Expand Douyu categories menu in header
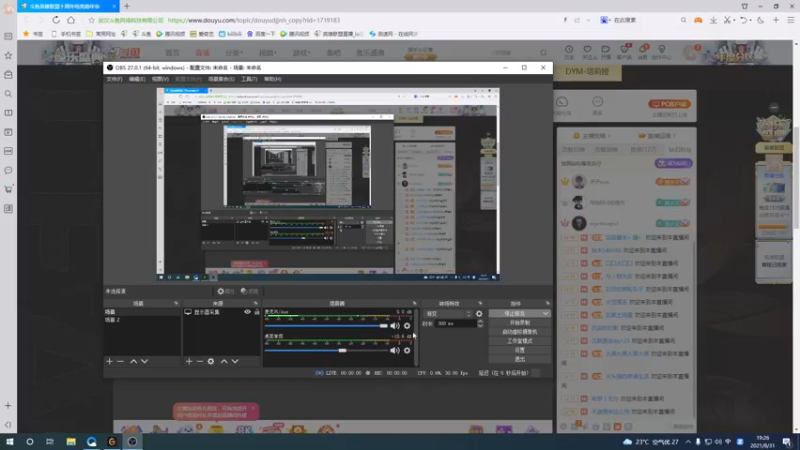Viewport: 800px width, 450px height. tap(234, 53)
